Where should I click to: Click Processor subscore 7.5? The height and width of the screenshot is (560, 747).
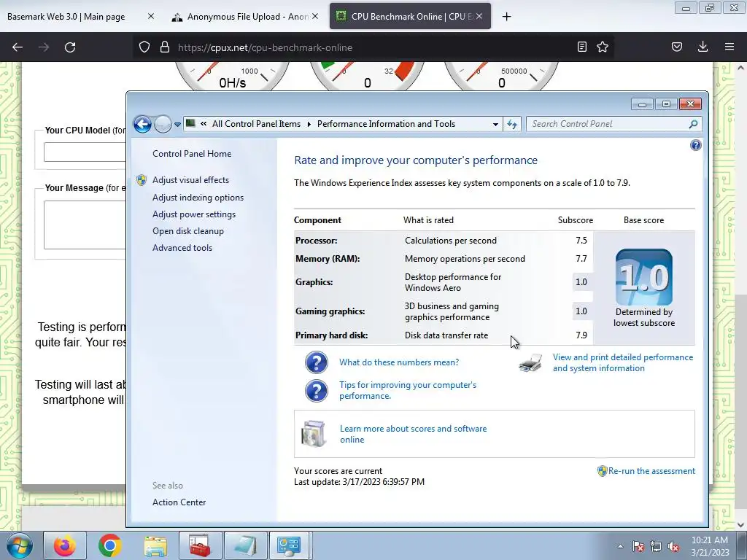tap(581, 241)
